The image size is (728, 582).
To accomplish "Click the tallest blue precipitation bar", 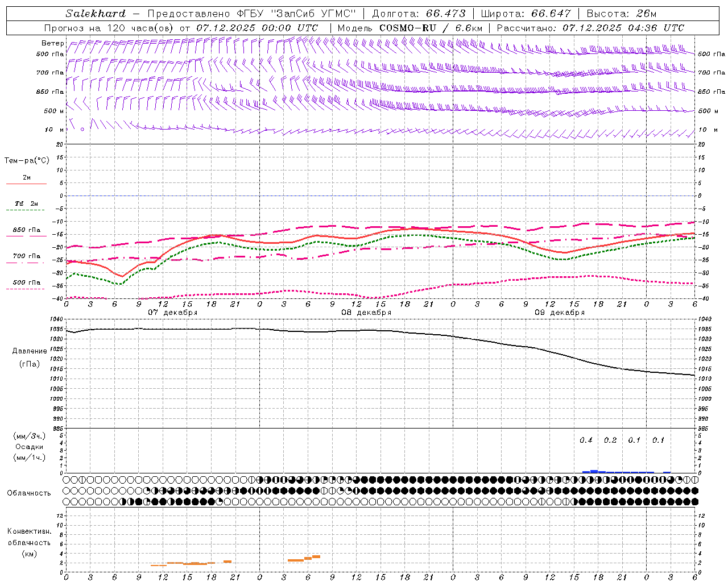I will click(594, 471).
